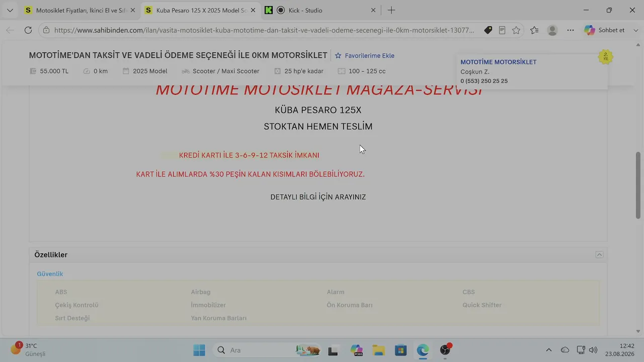
Task: Open a new browser tab
Action: click(x=391, y=10)
